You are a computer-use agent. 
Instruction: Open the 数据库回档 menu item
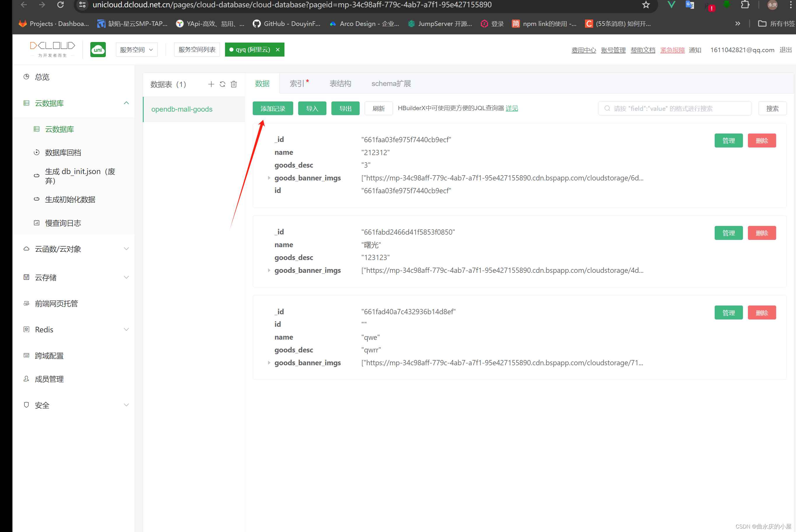[x=74, y=153]
